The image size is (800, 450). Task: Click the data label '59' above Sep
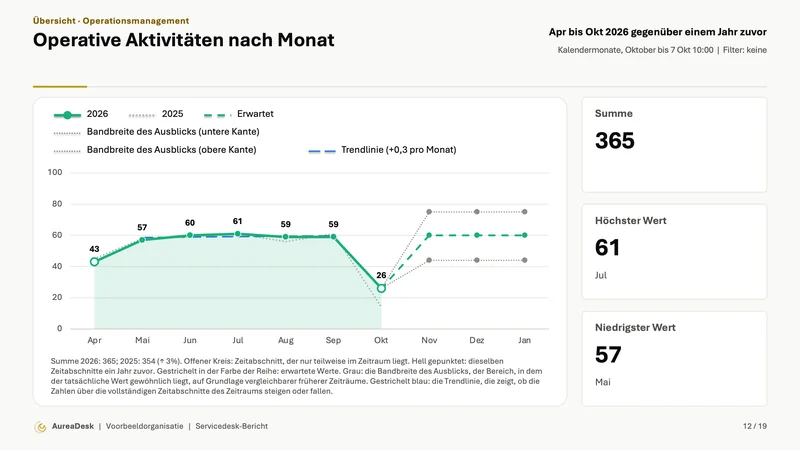pos(333,224)
